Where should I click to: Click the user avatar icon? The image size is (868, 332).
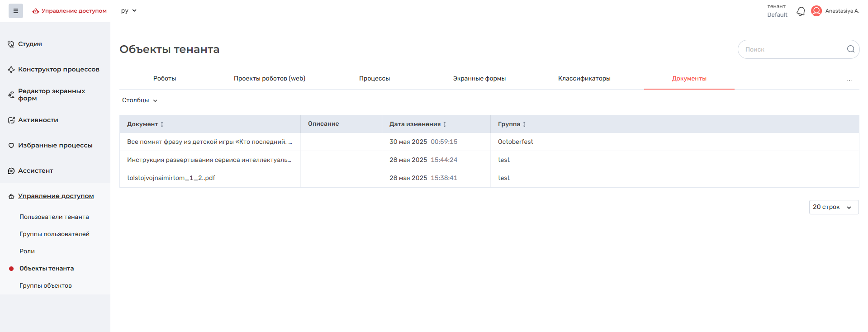(x=816, y=11)
